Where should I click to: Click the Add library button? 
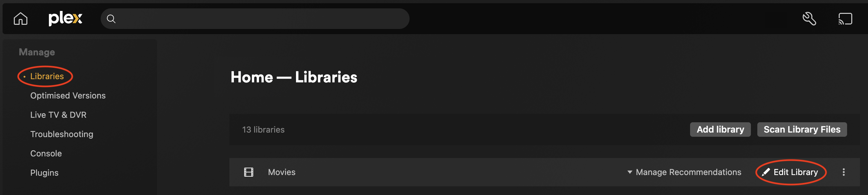point(720,129)
